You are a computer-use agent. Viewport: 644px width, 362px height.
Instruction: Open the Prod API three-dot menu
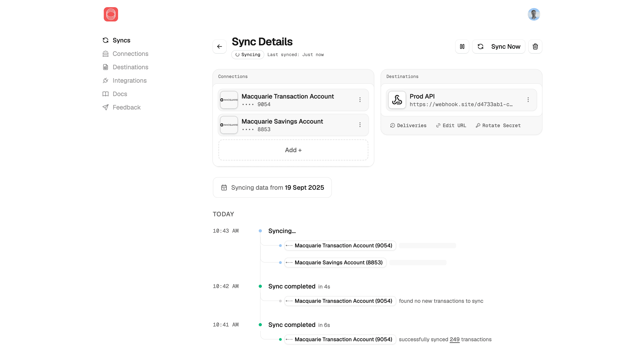pos(528,100)
